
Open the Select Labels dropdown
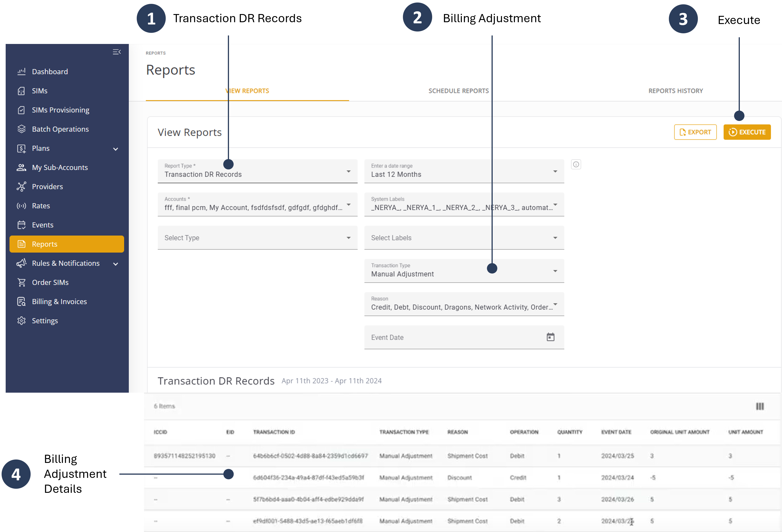pos(464,238)
